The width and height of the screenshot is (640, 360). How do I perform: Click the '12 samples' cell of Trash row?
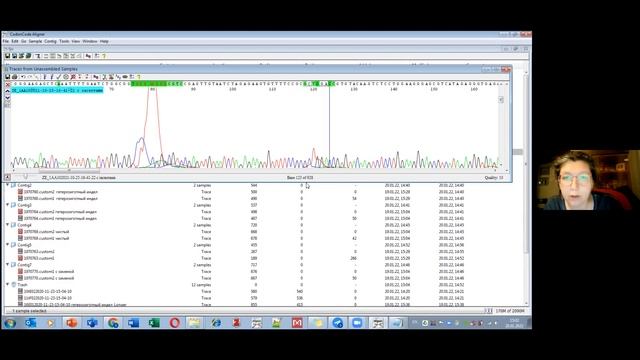[201, 285]
